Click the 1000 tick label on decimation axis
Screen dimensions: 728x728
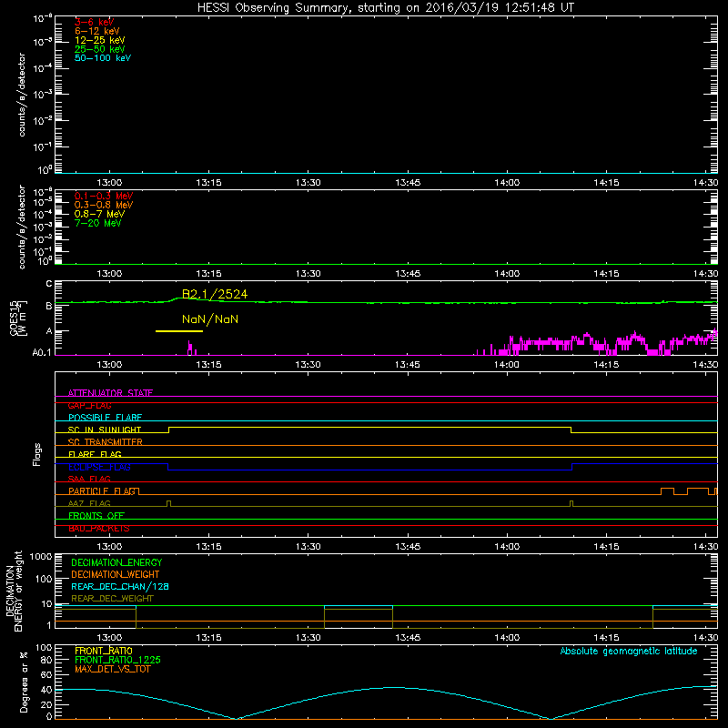coord(41,557)
